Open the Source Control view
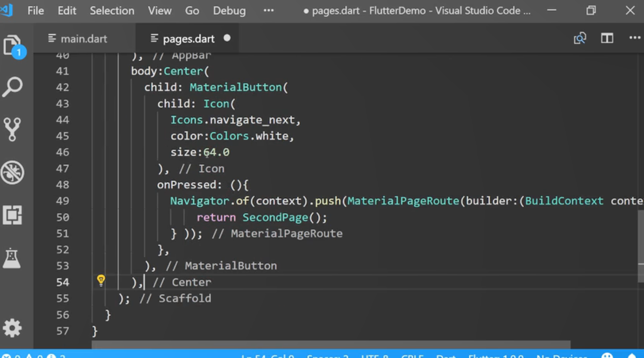644x358 pixels. 12,130
